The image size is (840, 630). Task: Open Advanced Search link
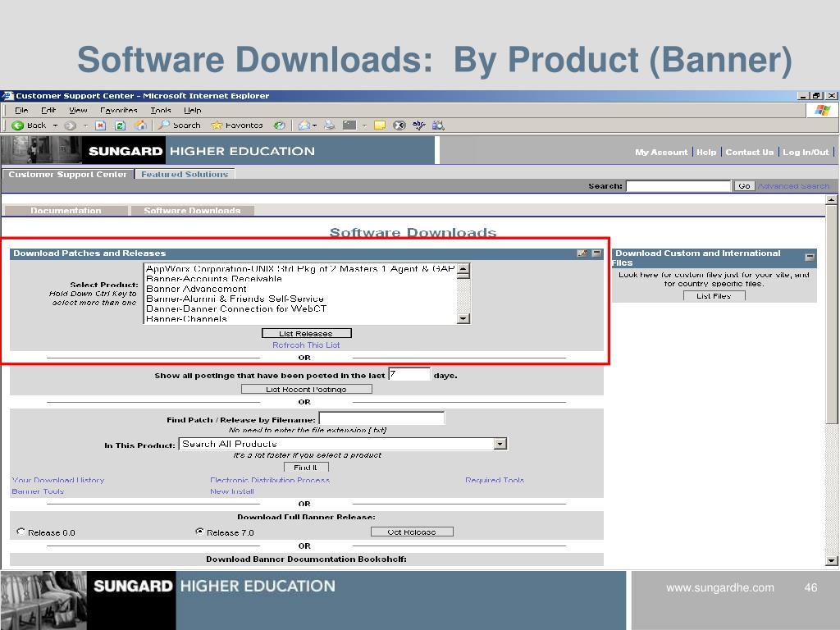pos(793,186)
